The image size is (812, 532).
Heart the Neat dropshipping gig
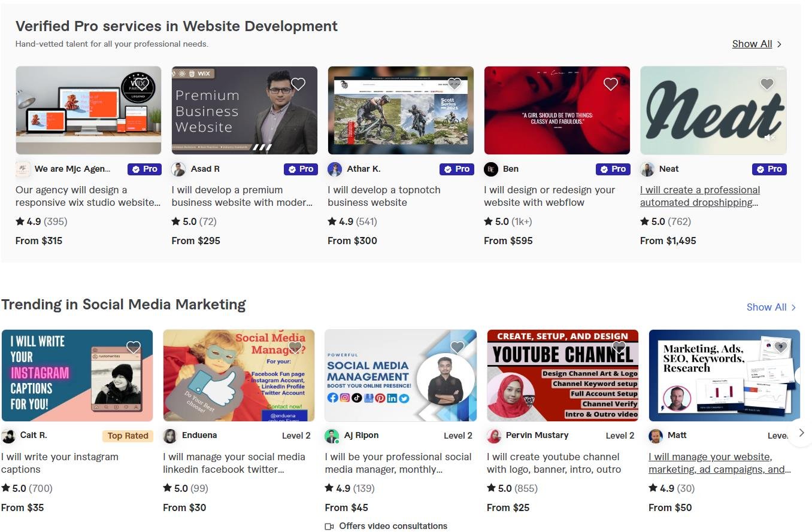coord(767,84)
